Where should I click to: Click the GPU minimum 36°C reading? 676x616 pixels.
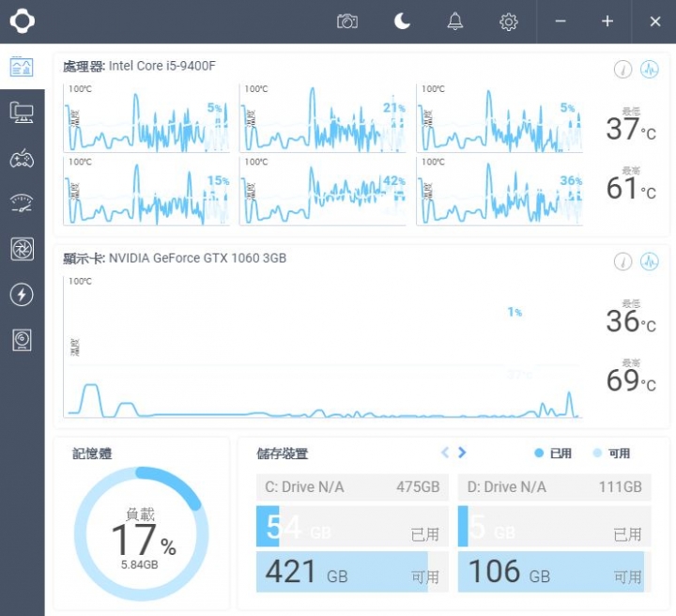[x=631, y=321]
